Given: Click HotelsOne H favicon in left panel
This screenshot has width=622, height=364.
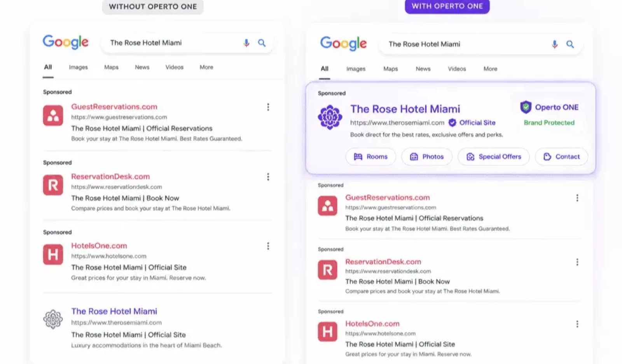Looking at the screenshot, I should pyautogui.click(x=53, y=254).
